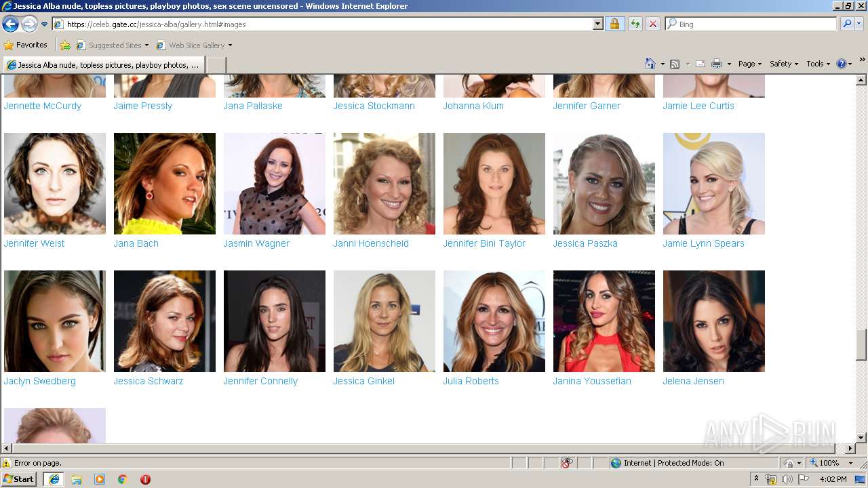The image size is (868, 488).
Task: Click the Read Mail icon
Action: coord(701,64)
